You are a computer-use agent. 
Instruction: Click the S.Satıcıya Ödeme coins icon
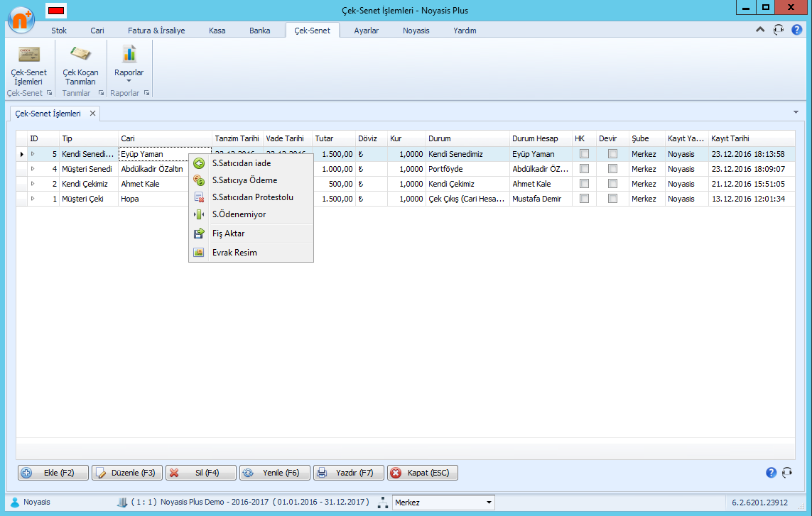199,180
